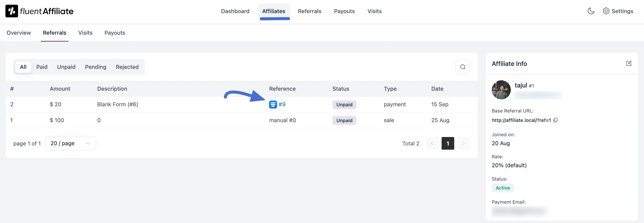Copy the base referral URL with the copy icon
This screenshot has height=223, width=644.
point(556,120)
